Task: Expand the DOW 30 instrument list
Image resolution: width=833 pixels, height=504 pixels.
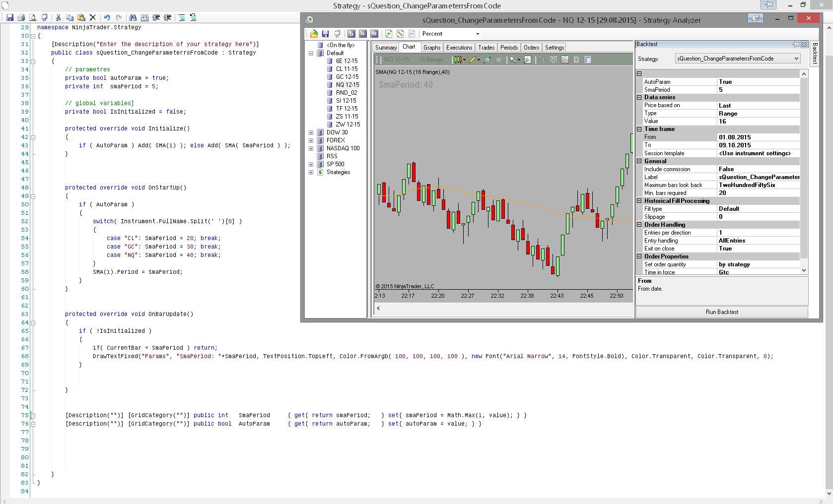Action: pos(311,132)
